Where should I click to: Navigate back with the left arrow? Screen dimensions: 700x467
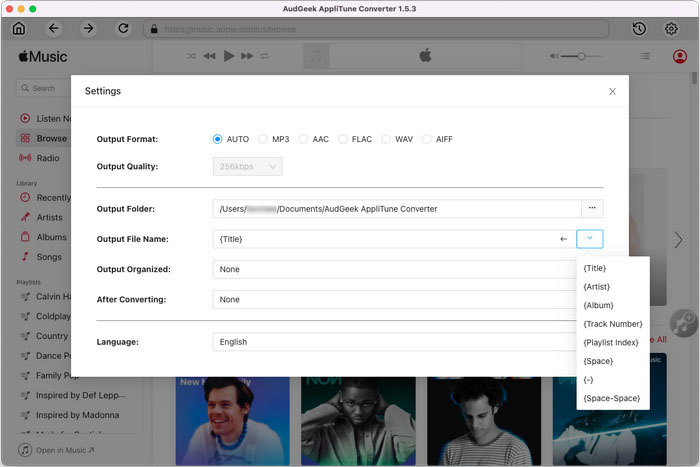54,29
